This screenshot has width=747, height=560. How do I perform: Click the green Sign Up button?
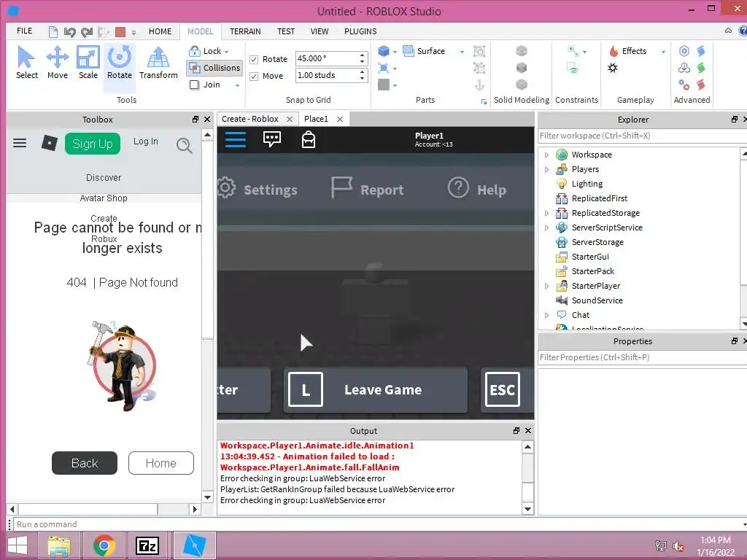click(93, 144)
